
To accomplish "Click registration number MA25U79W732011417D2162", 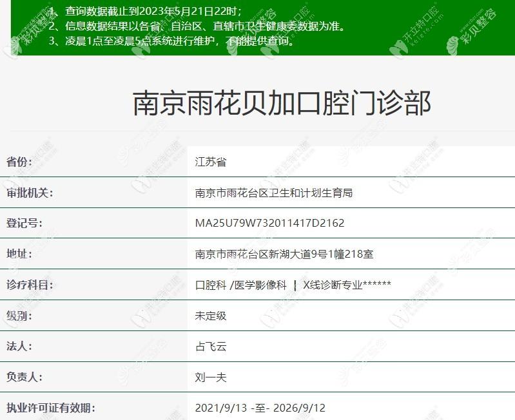I will (x=269, y=223).
